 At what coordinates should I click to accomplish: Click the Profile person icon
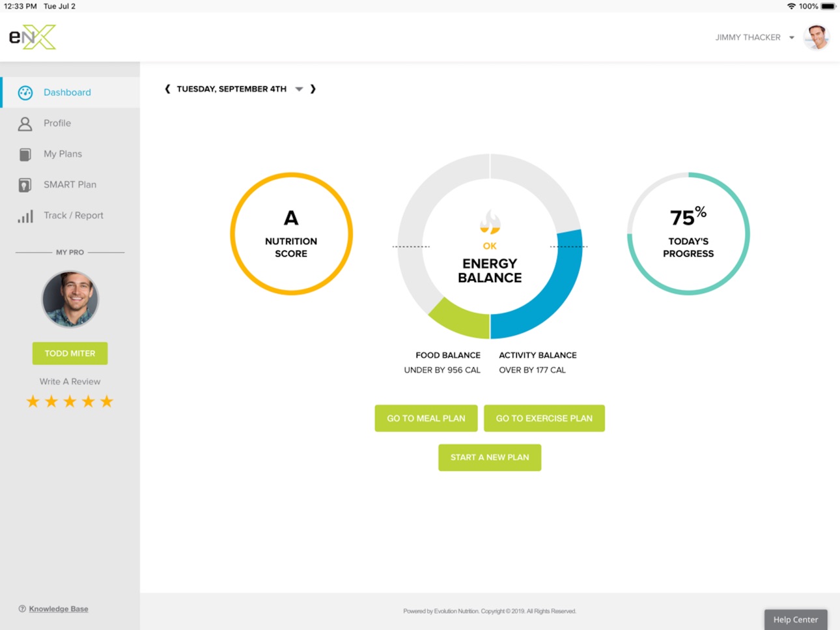coord(25,123)
